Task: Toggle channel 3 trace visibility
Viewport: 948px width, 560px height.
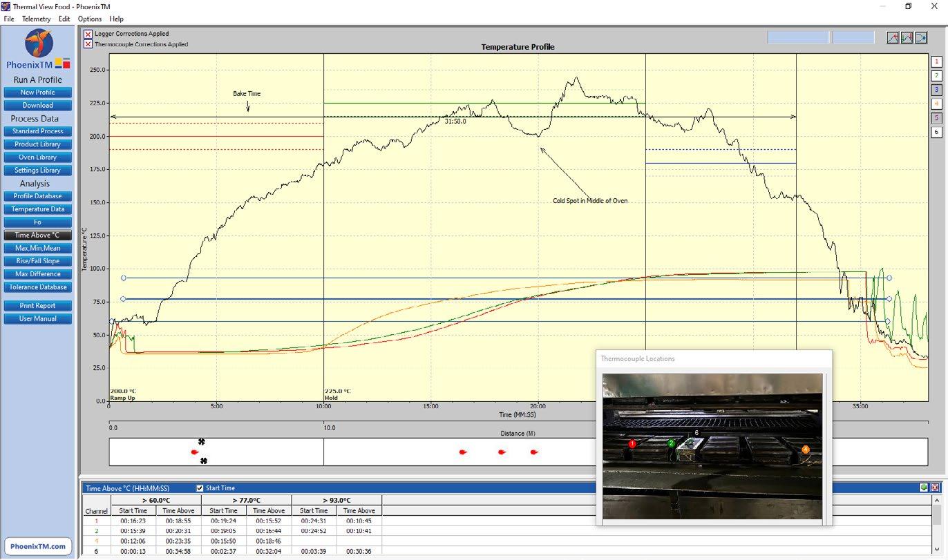Action: [x=936, y=90]
